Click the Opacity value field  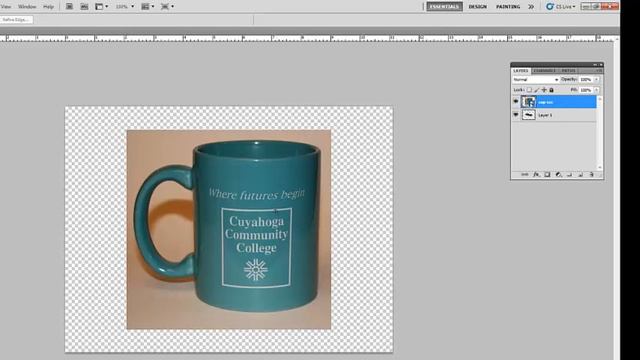tap(586, 80)
